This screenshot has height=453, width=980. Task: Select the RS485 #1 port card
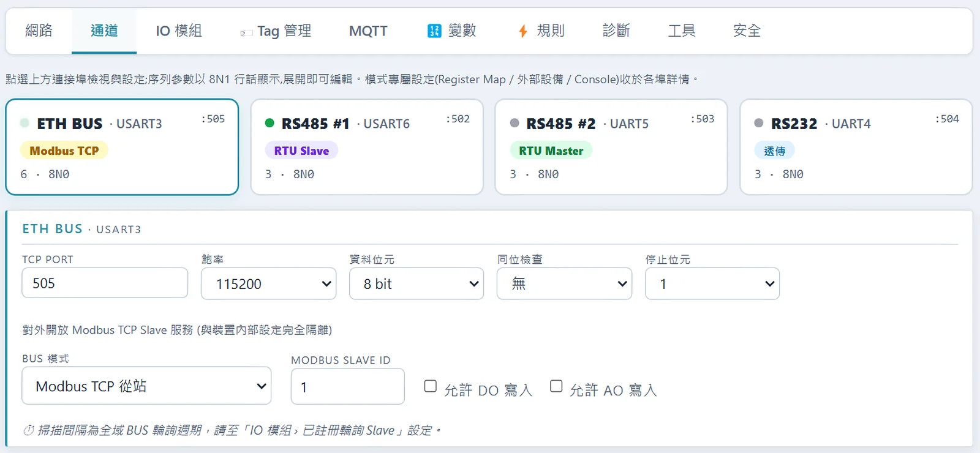pos(367,147)
